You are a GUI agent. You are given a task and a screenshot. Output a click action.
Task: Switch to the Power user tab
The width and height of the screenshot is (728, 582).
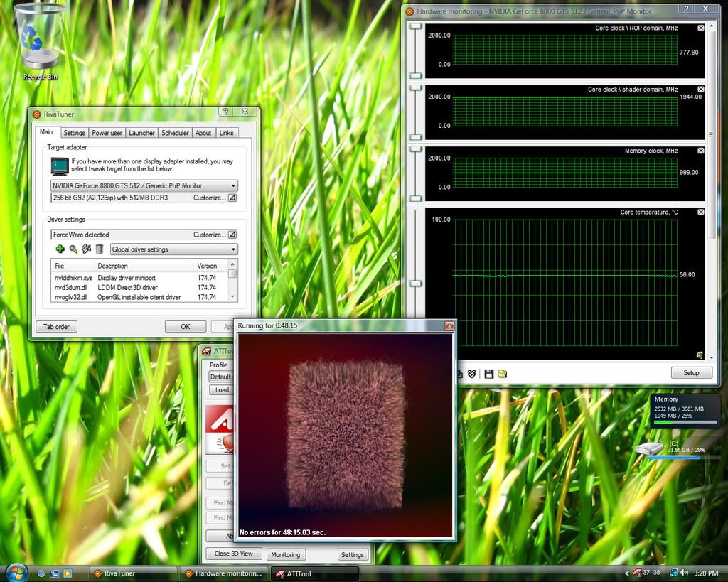coord(107,133)
